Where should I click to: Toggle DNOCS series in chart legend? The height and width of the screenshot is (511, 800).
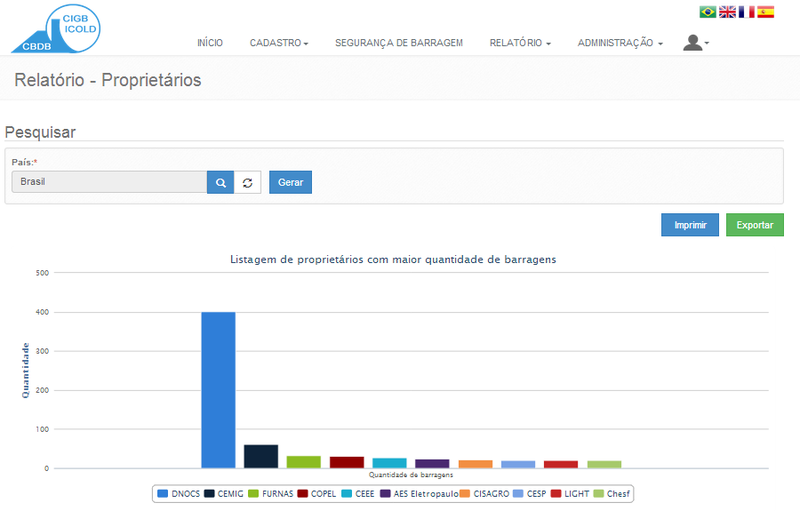[x=179, y=493]
